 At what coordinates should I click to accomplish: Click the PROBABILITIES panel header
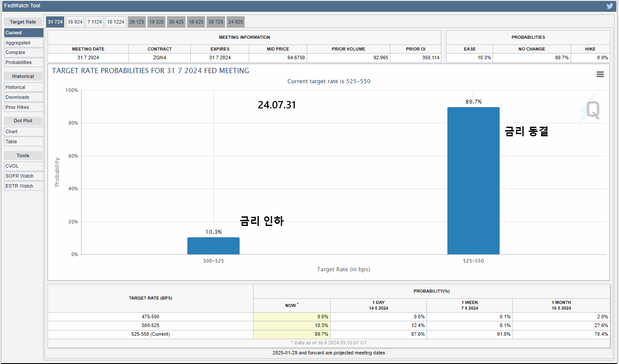point(528,37)
